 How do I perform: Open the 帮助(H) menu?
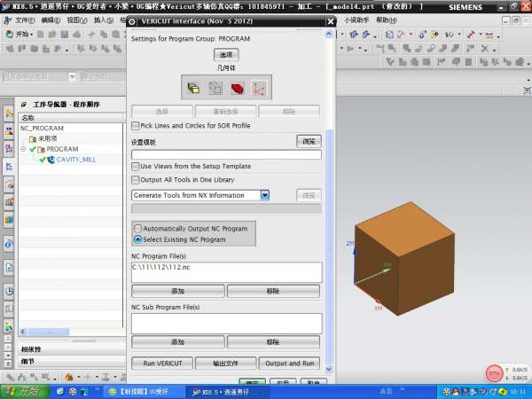point(387,20)
